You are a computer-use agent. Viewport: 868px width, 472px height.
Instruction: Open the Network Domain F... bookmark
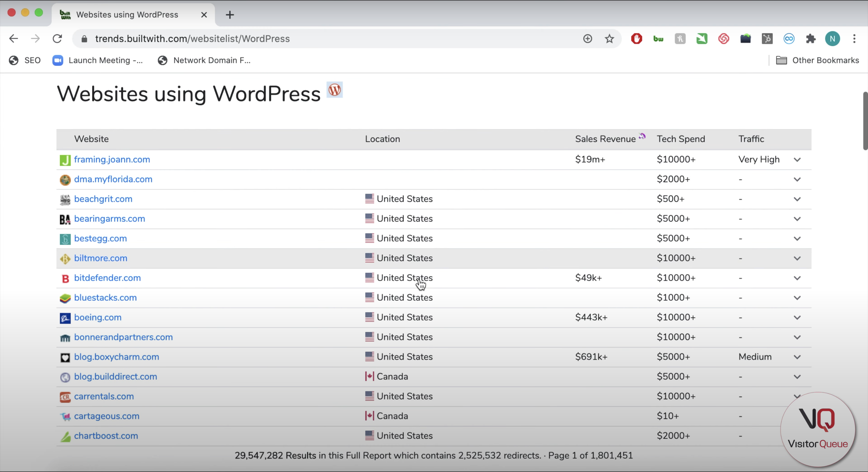click(204, 60)
